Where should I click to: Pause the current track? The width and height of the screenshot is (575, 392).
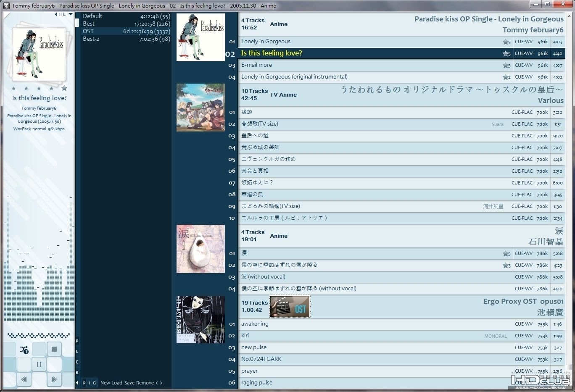(x=39, y=364)
